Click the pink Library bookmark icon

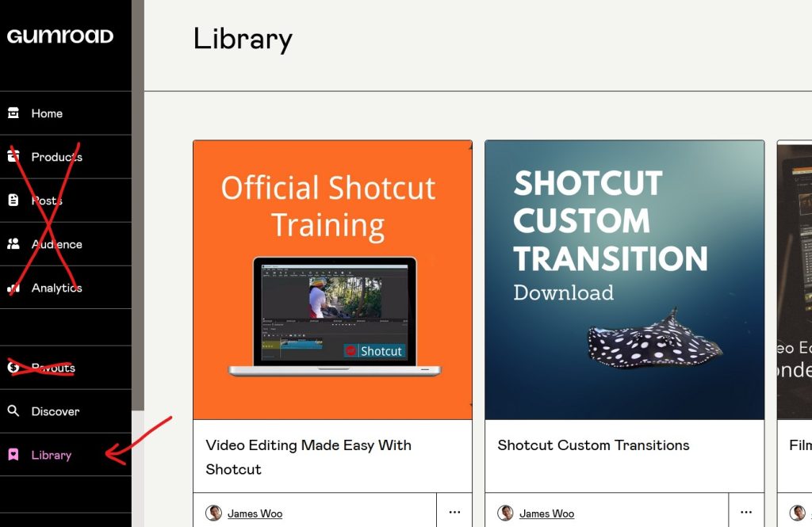click(x=13, y=455)
